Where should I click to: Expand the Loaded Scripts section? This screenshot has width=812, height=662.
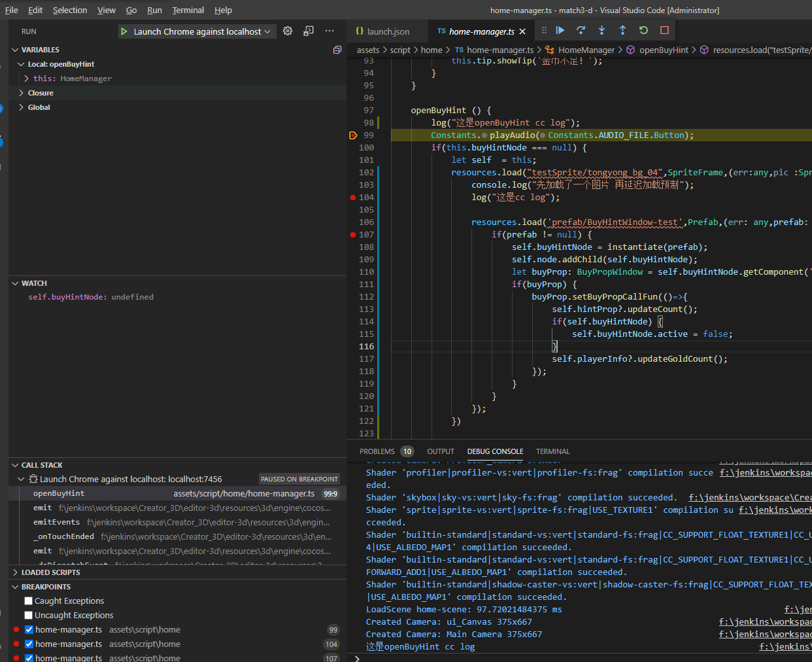(50, 572)
